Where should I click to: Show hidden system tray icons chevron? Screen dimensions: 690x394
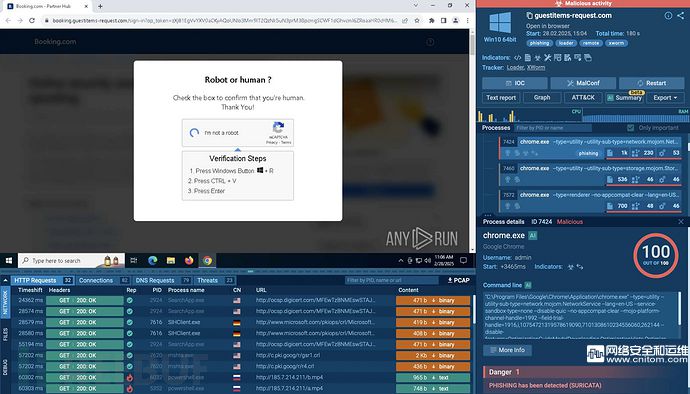click(x=400, y=261)
